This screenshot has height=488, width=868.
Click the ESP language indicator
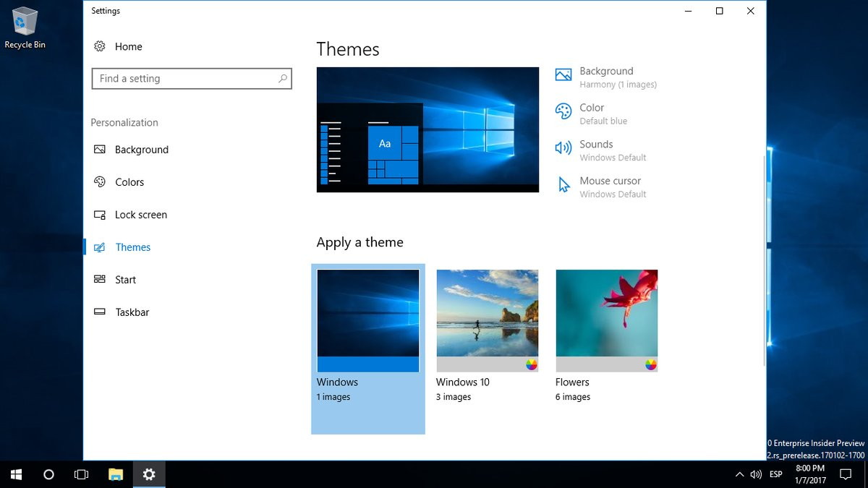pos(775,475)
